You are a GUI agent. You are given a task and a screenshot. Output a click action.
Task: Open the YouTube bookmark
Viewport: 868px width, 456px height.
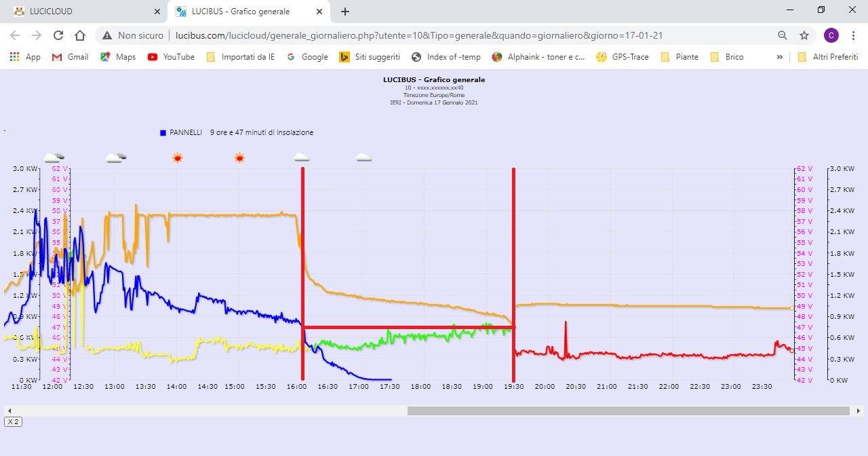point(171,57)
